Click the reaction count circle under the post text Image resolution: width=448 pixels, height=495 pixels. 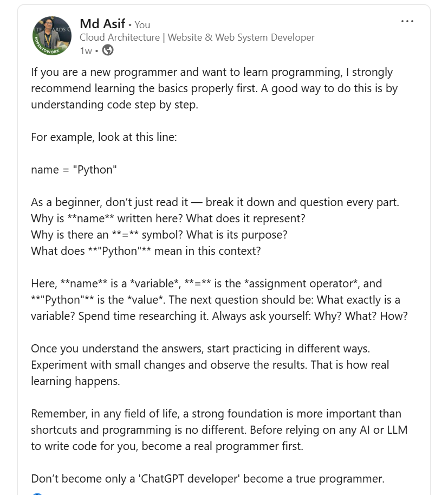point(36,493)
